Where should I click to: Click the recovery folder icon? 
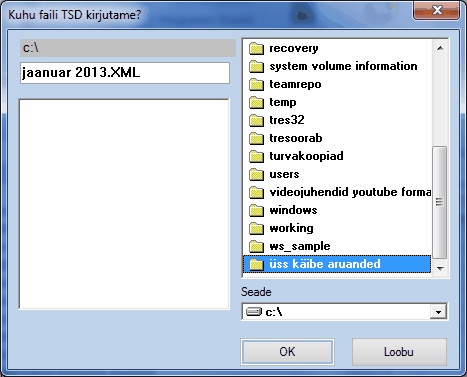coord(256,49)
